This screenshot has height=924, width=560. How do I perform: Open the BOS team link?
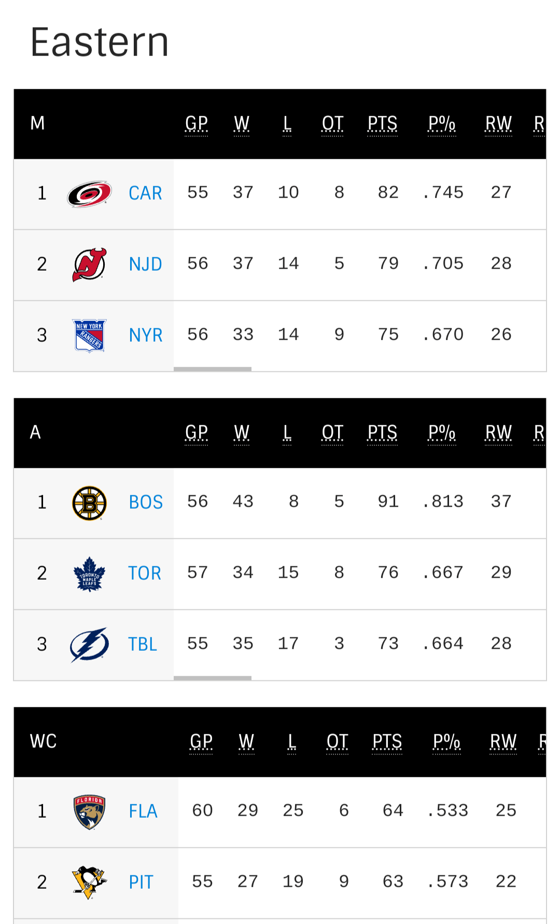point(146,502)
